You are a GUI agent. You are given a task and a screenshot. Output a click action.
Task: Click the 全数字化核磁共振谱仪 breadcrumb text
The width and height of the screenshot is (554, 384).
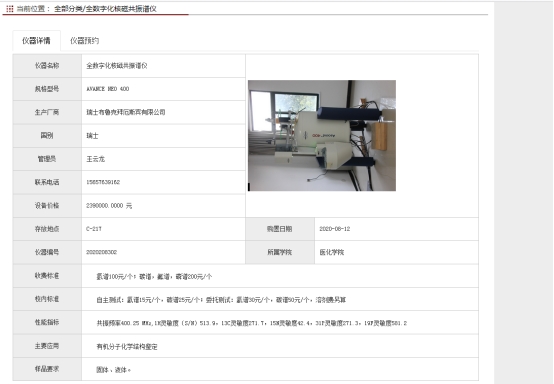point(121,9)
